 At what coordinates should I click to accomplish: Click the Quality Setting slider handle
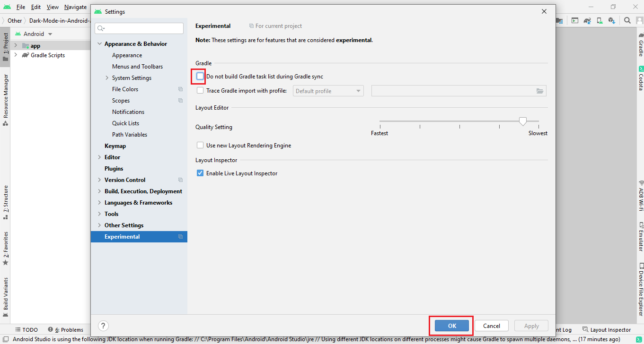coord(522,121)
